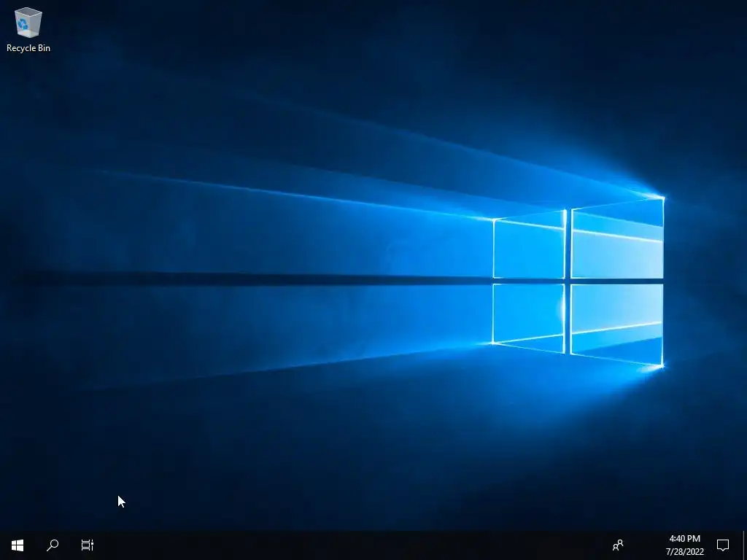
Task: Open the Action Center notifications icon
Action: [x=723, y=545]
